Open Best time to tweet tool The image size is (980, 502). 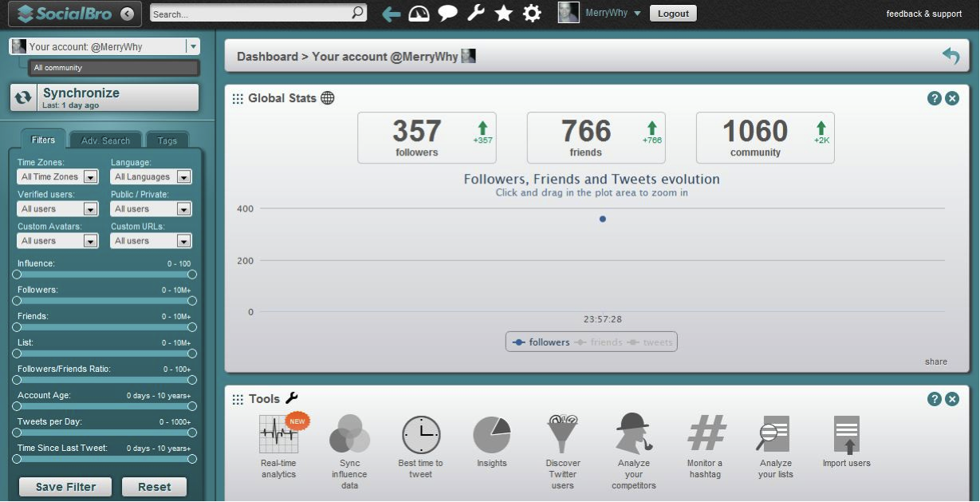click(x=420, y=447)
